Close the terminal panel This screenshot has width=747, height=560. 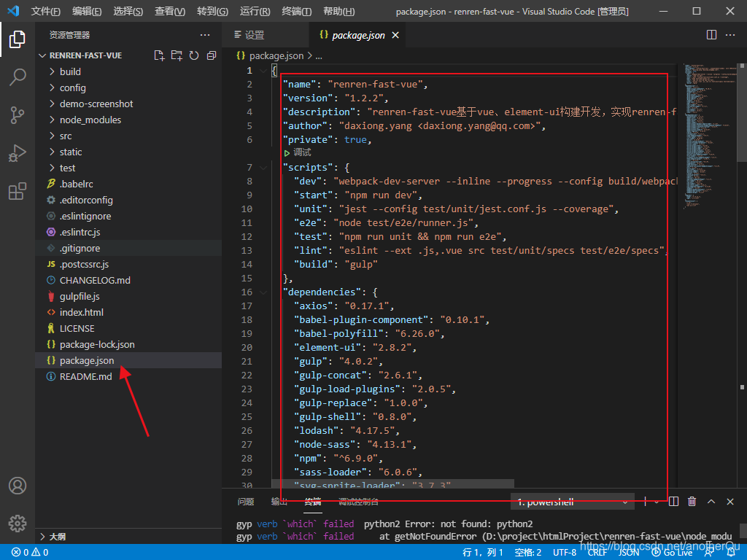[729, 502]
